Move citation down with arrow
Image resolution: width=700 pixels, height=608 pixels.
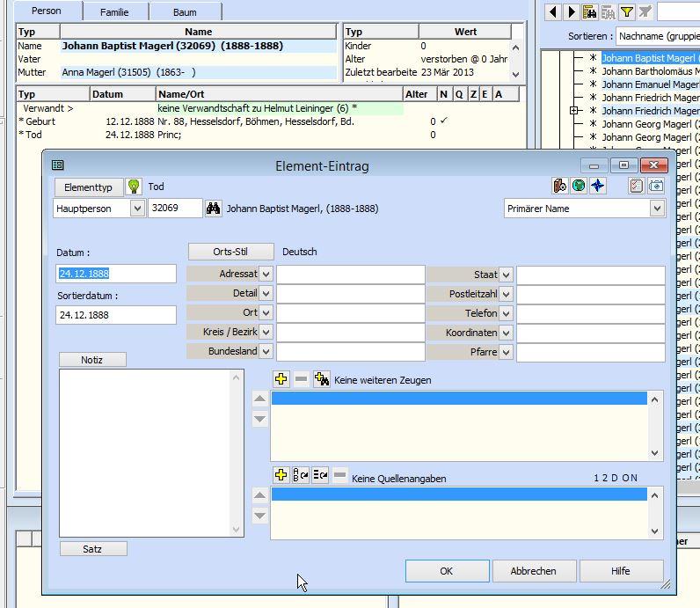(259, 516)
